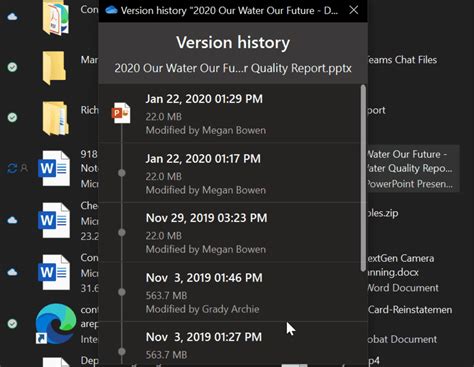The image size is (474, 367).
Task: Click the PowerPoint icon on the Jan 22 01:29 PM version
Action: (121, 113)
